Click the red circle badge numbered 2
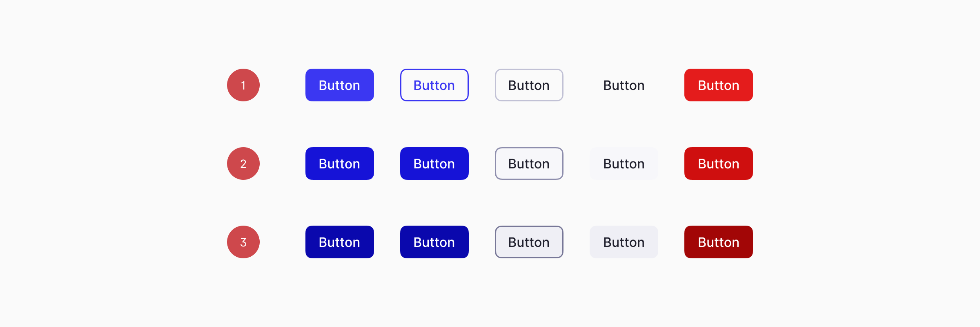 (x=243, y=163)
